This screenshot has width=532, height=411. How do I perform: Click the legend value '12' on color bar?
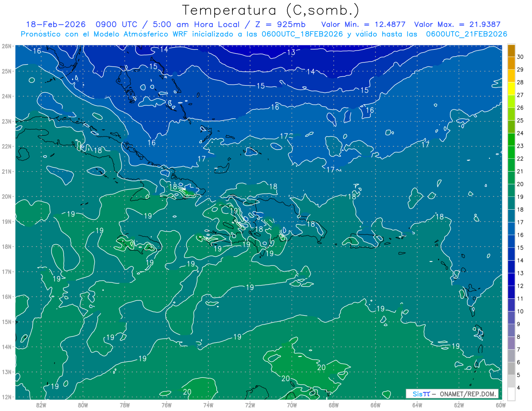click(520, 286)
